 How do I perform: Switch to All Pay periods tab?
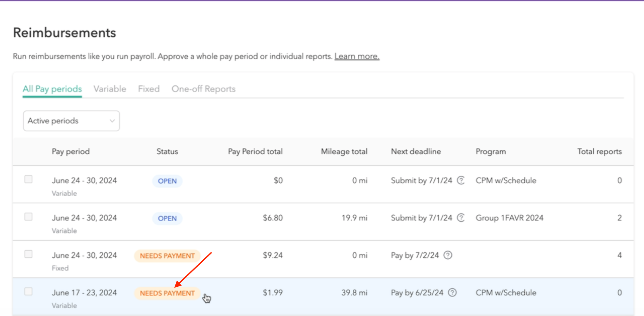pos(52,89)
